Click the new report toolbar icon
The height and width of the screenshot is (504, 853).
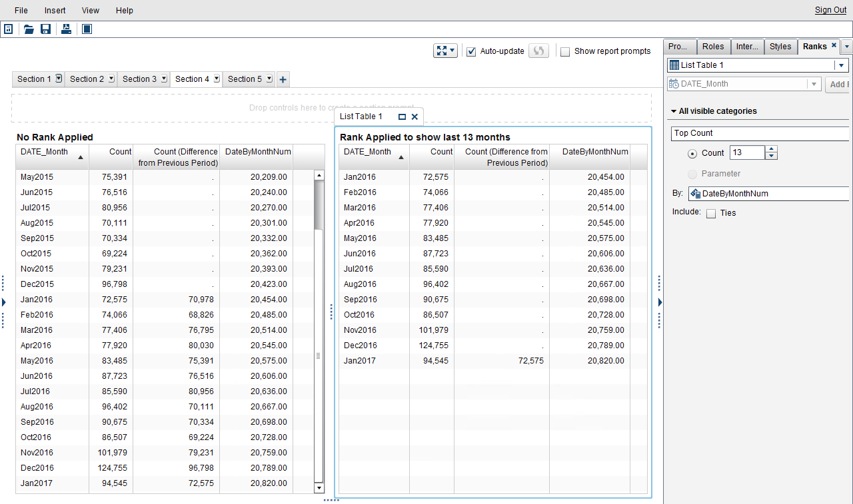click(9, 29)
